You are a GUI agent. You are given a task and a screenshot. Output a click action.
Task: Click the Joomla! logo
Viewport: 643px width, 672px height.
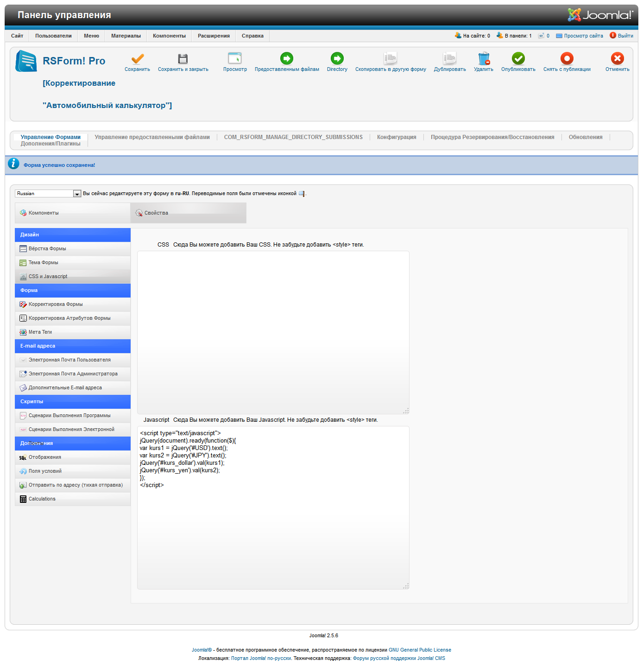tap(600, 15)
